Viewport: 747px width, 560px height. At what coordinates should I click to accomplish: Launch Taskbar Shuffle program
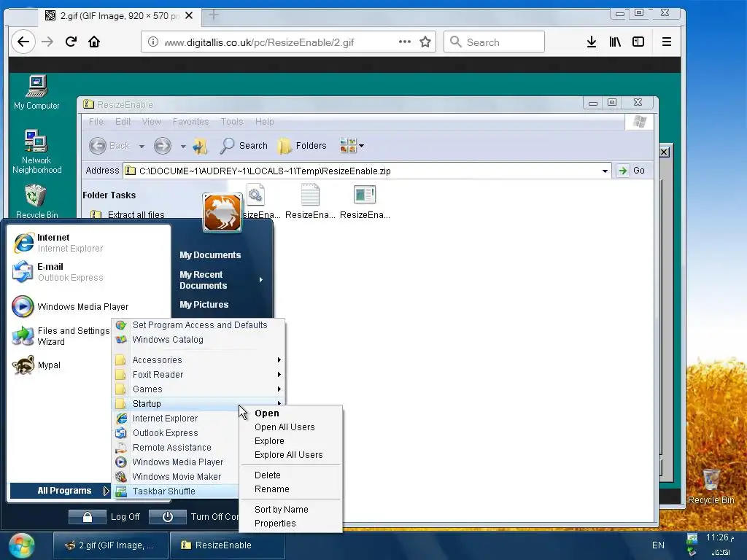pyautogui.click(x=177, y=491)
